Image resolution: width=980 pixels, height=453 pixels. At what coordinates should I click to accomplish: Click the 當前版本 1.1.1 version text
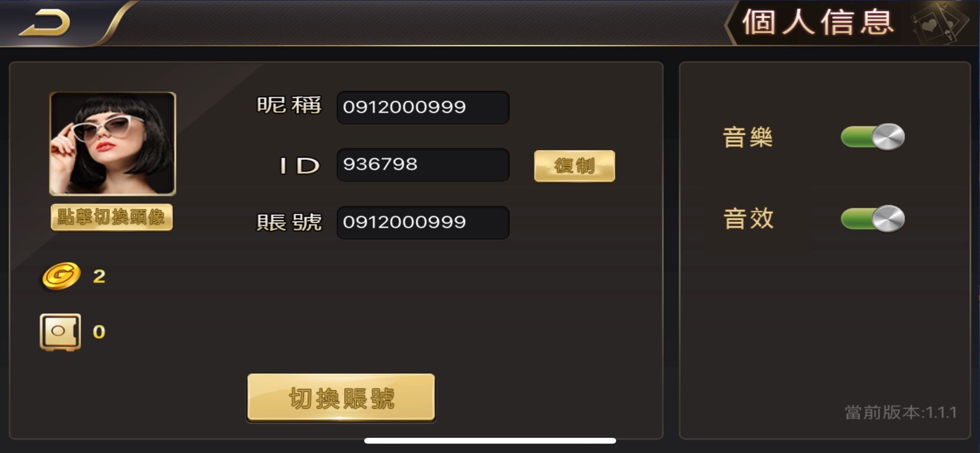[900, 412]
